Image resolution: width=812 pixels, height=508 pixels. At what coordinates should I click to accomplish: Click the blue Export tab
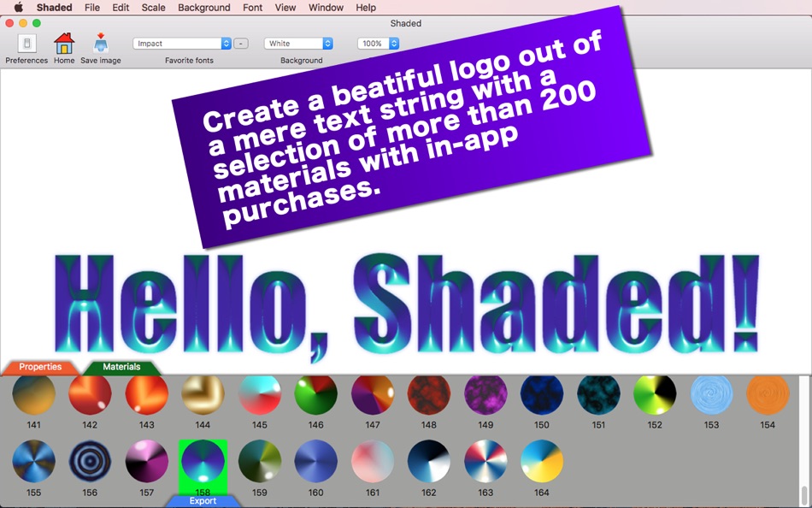pos(203,501)
